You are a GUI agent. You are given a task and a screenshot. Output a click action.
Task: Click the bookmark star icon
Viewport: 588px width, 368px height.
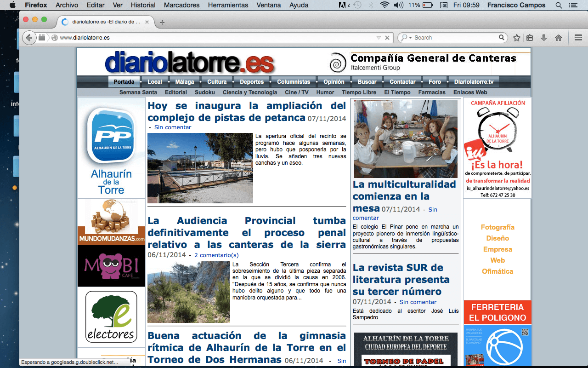[x=517, y=38]
